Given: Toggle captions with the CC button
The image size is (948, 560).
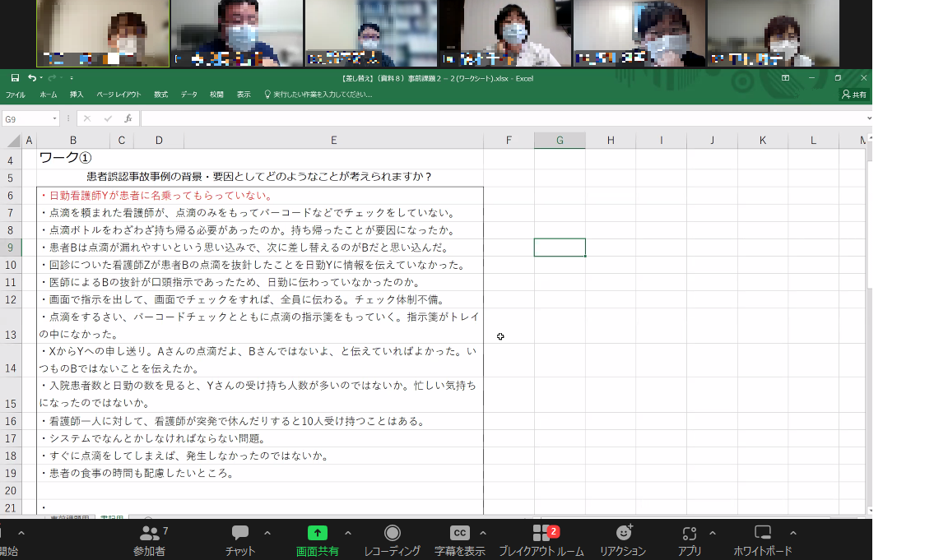Looking at the screenshot, I should coord(459,533).
